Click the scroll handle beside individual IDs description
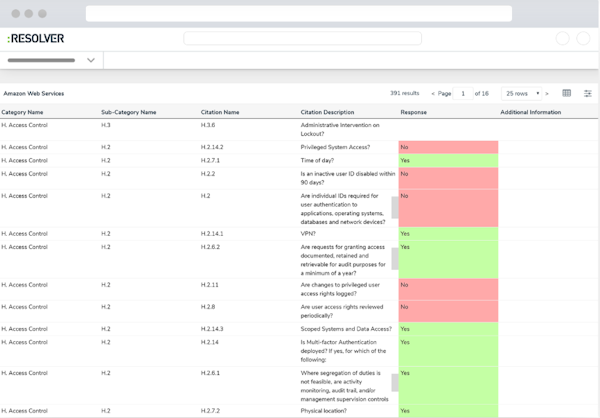 [395, 207]
